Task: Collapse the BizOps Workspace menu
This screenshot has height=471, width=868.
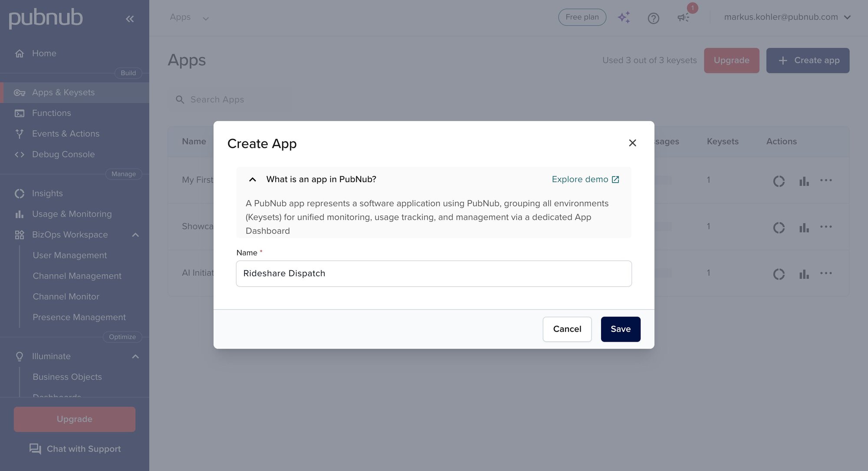Action: 135,235
